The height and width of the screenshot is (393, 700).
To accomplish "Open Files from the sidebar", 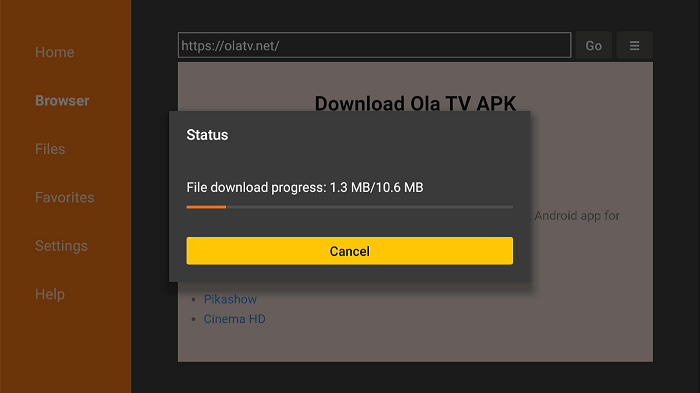I will [x=50, y=149].
